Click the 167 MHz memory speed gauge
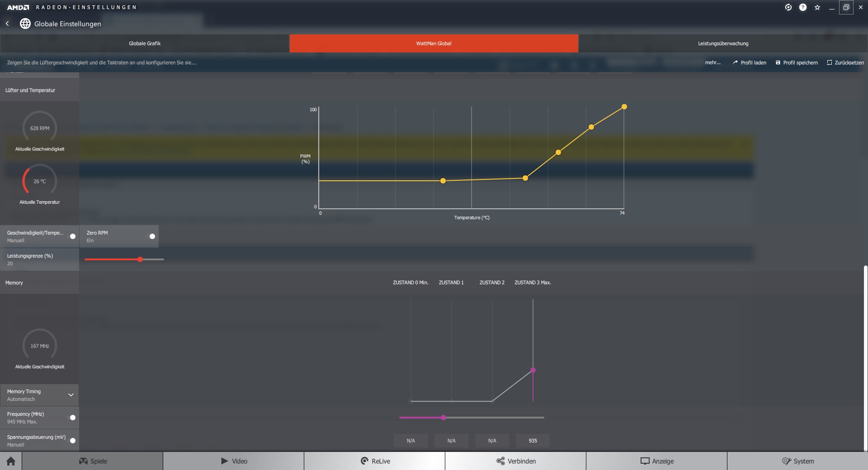This screenshot has width=868, height=470. tap(40, 346)
